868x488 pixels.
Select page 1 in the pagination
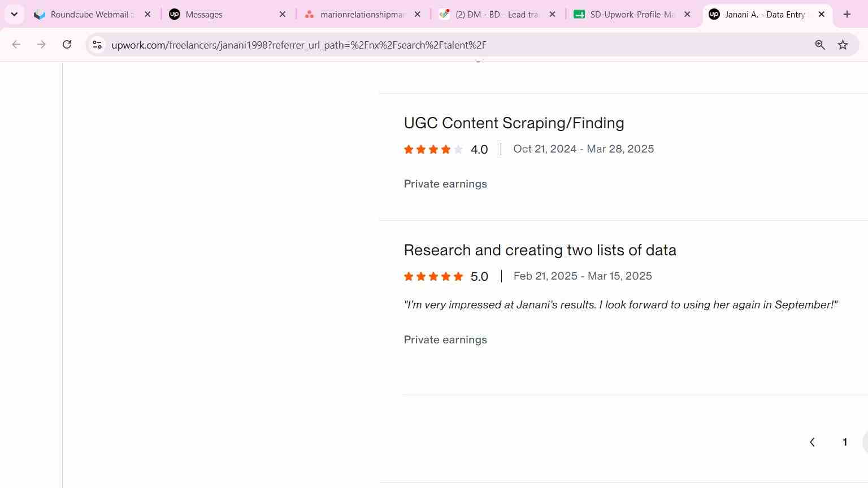point(845,442)
